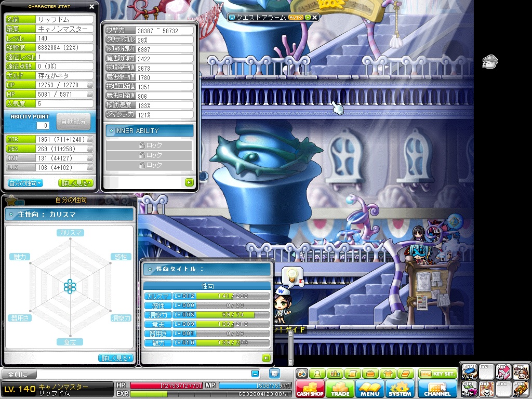
Task: Open the CHANNEL selector
Action: click(437, 389)
